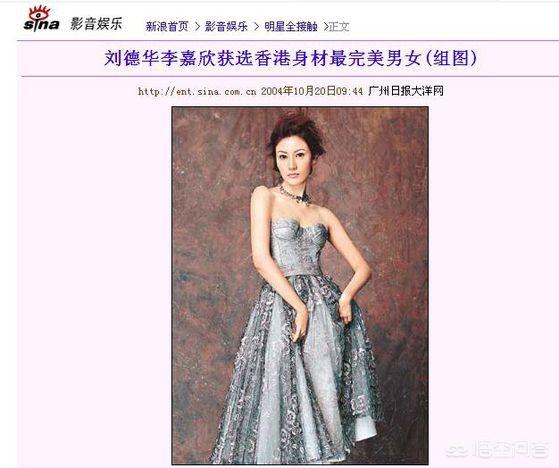This screenshot has width=559, height=468.
Task: Click the woman's face in the photo
Action: [292, 164]
